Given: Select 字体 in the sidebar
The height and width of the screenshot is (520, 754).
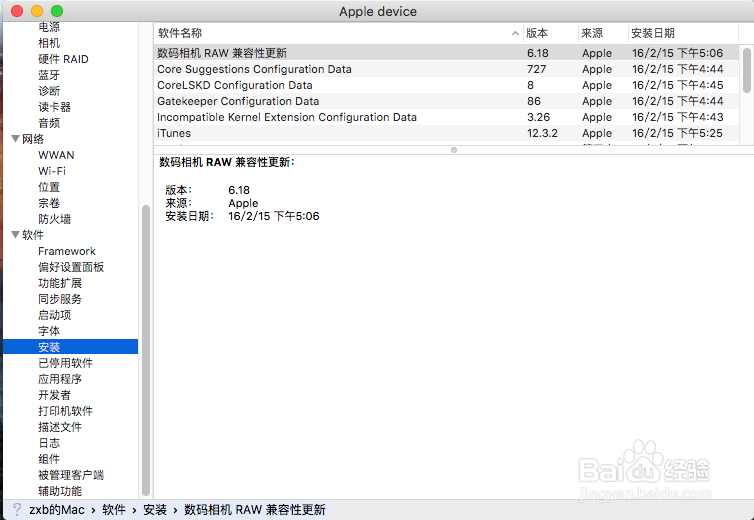Looking at the screenshot, I should 49,331.
